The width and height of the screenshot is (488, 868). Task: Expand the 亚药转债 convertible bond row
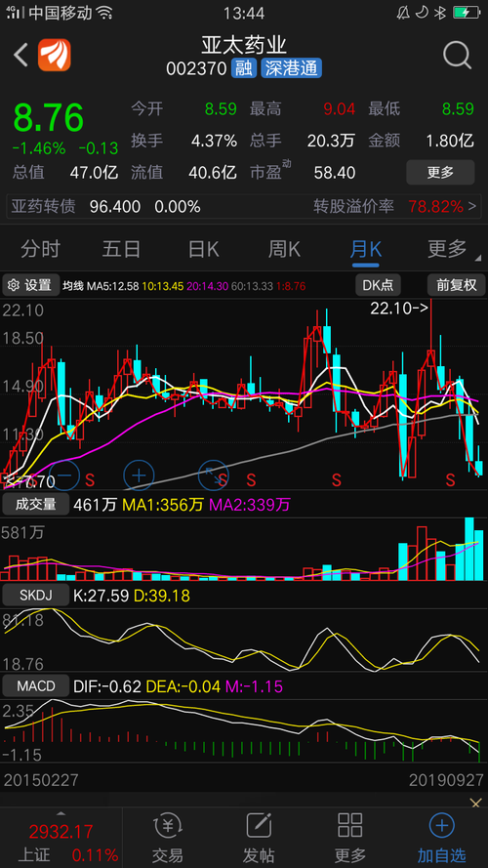pyautogui.click(x=244, y=206)
